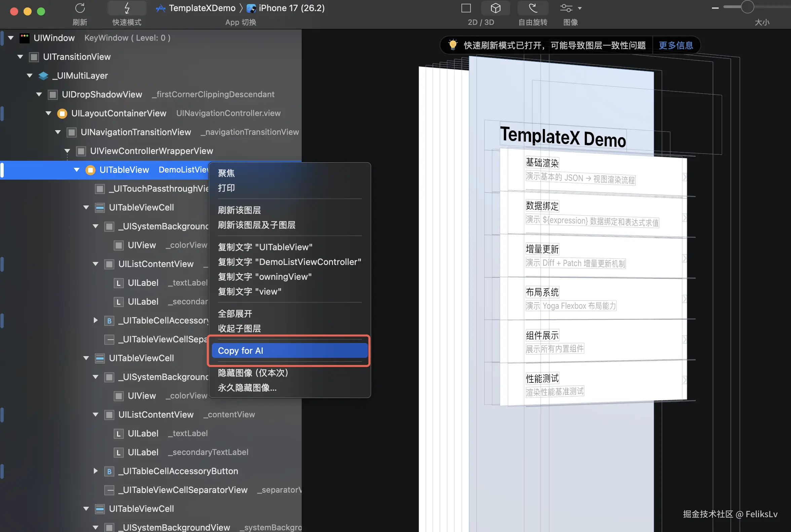Toggle fast mode (快速模式) lightning icon
The height and width of the screenshot is (532, 791).
coord(127,8)
